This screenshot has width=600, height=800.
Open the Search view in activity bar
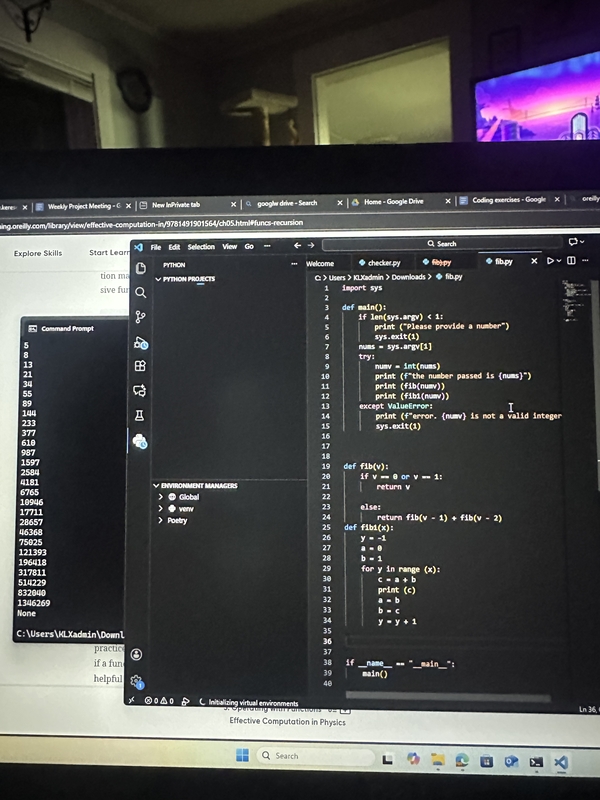click(x=140, y=293)
